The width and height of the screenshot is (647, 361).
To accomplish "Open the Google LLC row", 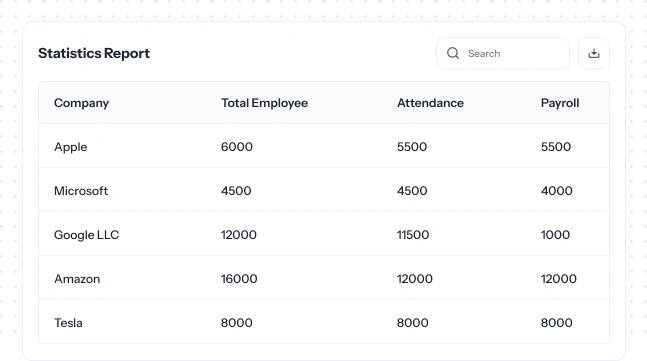I will tap(324, 234).
